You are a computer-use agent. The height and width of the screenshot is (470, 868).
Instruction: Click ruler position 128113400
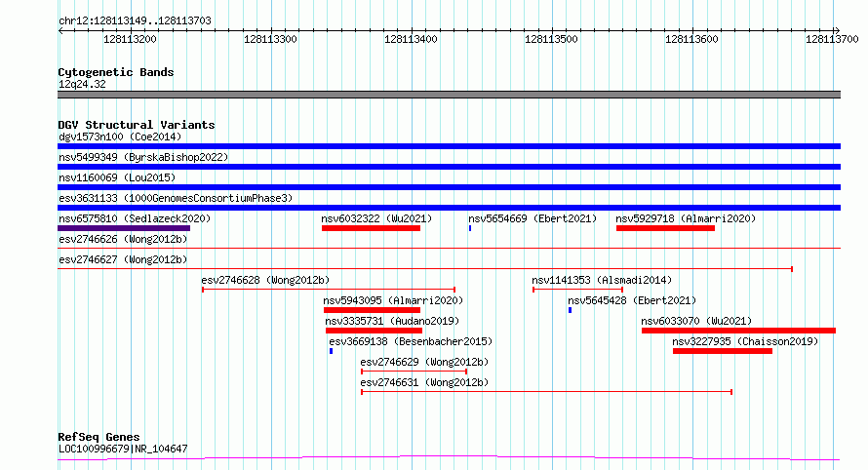click(x=411, y=39)
